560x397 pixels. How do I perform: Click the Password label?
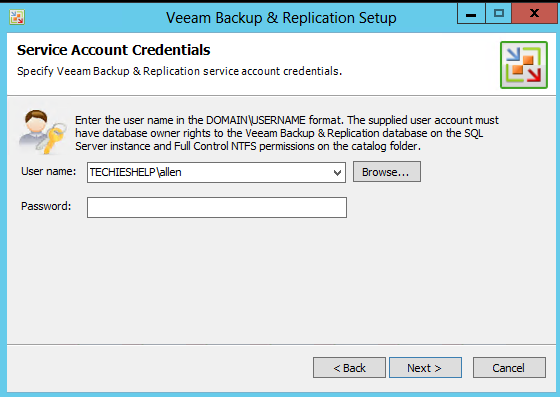46,206
